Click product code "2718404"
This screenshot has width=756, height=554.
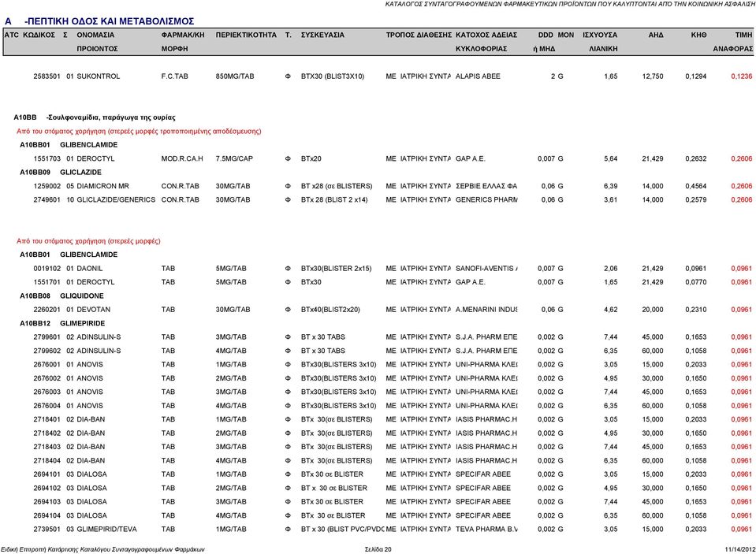[47, 461]
